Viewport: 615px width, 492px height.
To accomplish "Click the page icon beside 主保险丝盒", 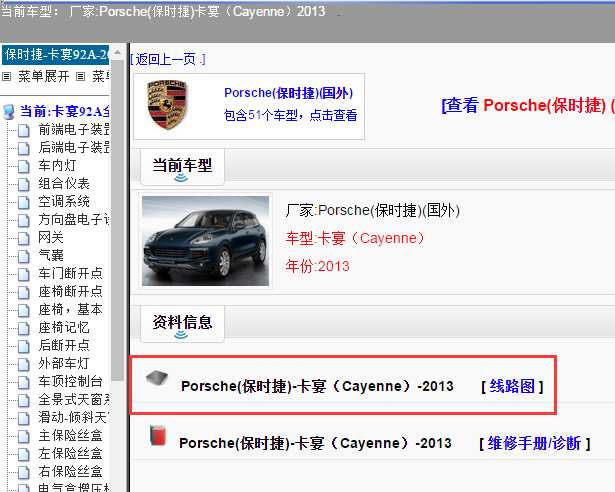I will tap(24, 437).
